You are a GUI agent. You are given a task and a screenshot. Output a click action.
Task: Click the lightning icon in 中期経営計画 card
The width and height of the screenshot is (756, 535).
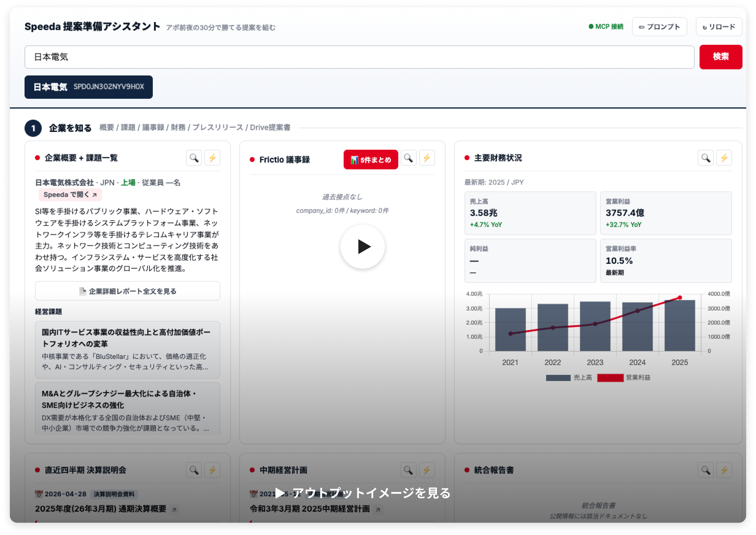[427, 470]
